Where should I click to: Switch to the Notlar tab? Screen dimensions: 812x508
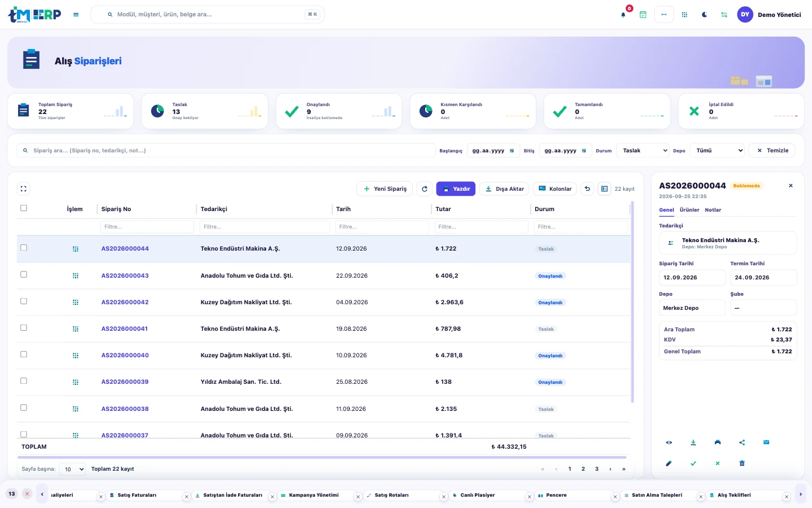(713, 210)
